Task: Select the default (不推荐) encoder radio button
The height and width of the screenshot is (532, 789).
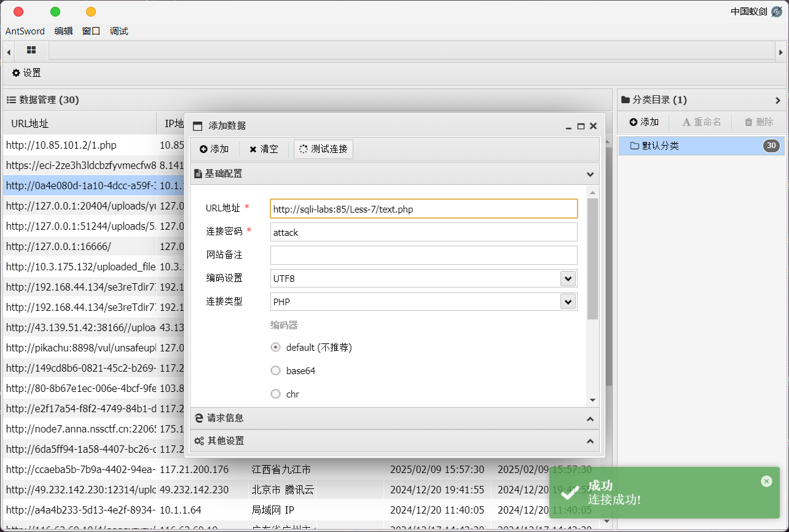Action: (x=275, y=347)
